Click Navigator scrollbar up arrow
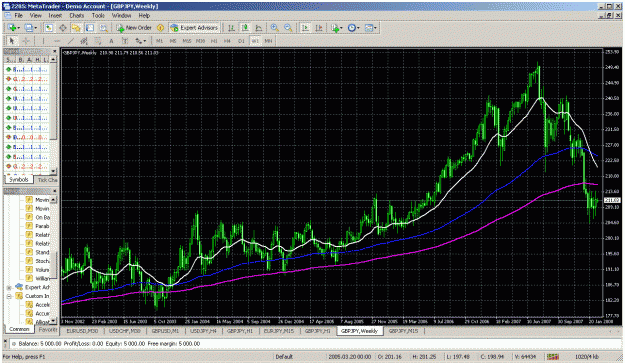This screenshot has width=625, height=363. point(53,199)
